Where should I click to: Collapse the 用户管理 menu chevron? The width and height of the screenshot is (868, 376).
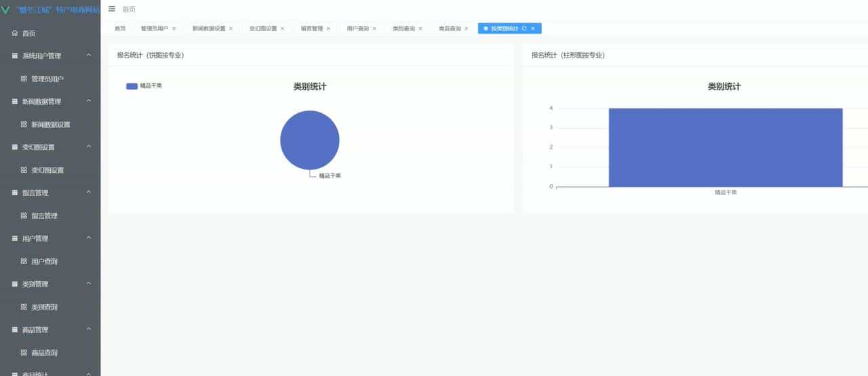pyautogui.click(x=89, y=238)
